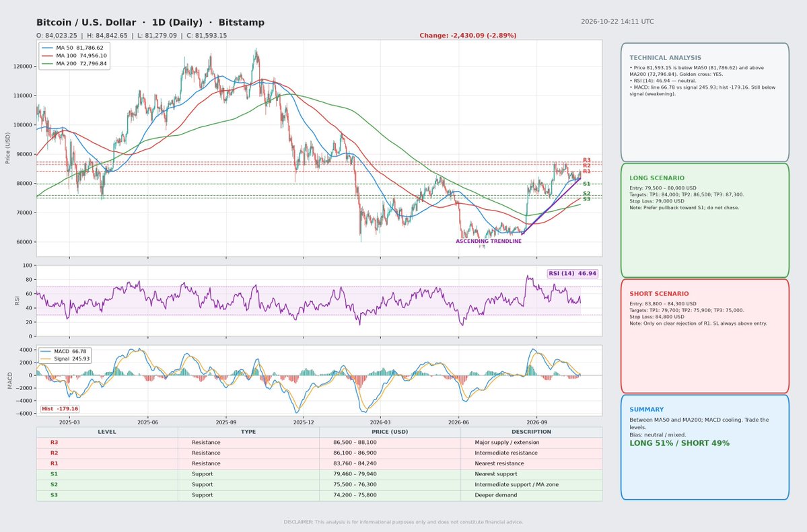This screenshot has height=532, width=807.
Task: Click the Hist -179.16 label
Action: [60, 409]
